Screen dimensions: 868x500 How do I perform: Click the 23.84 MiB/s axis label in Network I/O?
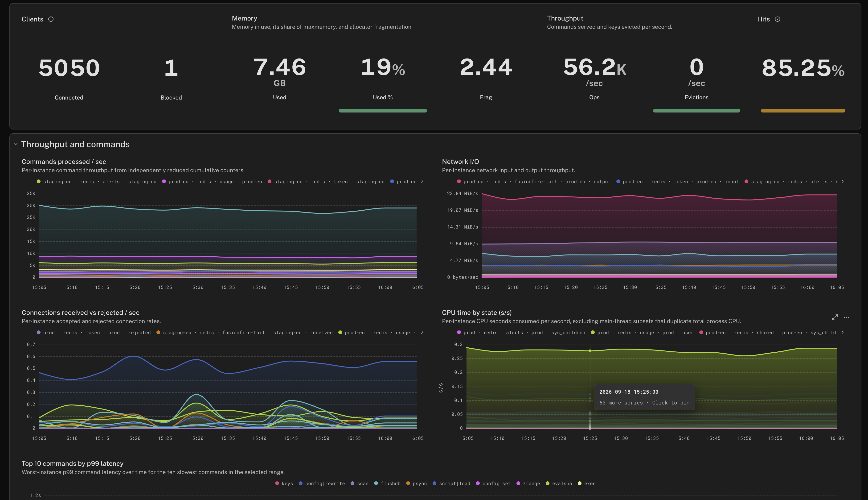pos(462,194)
